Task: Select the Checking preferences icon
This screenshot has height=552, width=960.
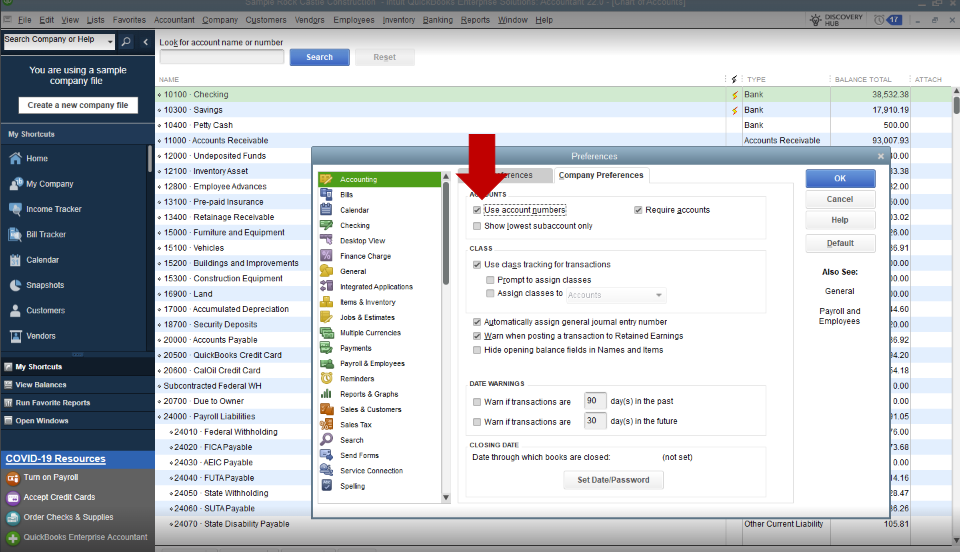Action: [x=326, y=225]
